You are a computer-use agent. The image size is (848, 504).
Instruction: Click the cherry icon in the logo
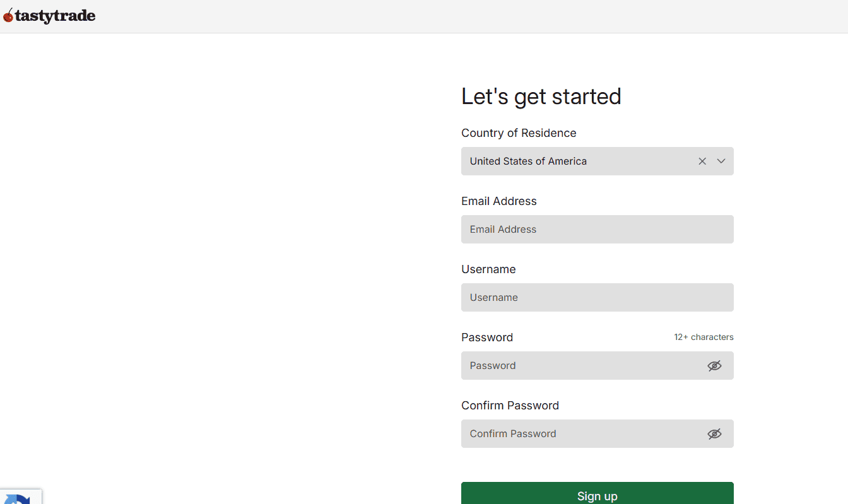coord(8,16)
